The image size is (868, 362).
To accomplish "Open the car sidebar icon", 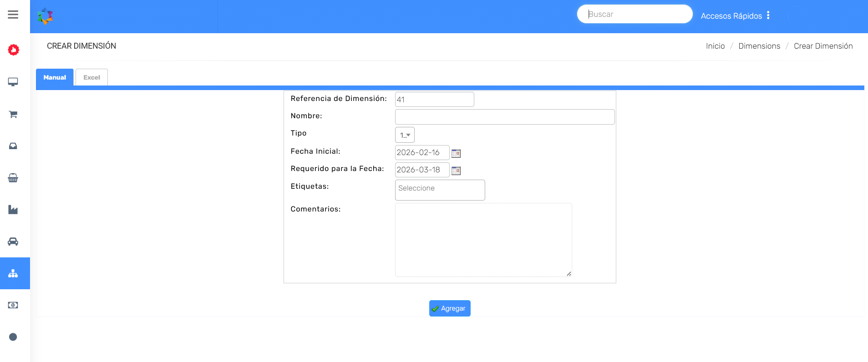I will click(13, 241).
